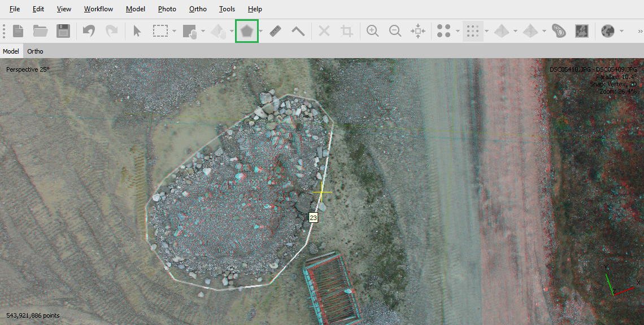Open globe basemap dropdown arrow
The width and height of the screenshot is (644, 325).
point(621,31)
